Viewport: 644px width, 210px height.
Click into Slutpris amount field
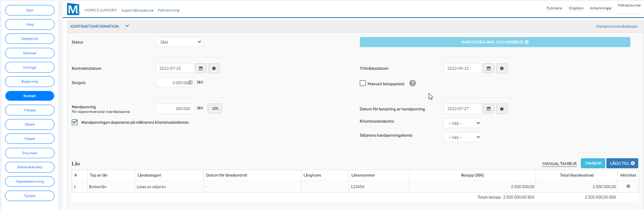pyautogui.click(x=175, y=83)
